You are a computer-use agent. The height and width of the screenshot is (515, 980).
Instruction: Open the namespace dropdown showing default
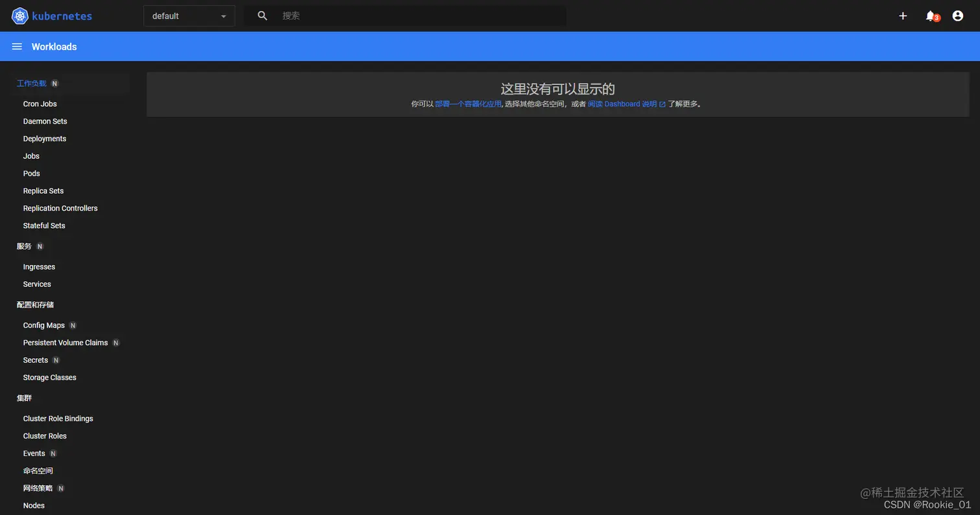(189, 16)
